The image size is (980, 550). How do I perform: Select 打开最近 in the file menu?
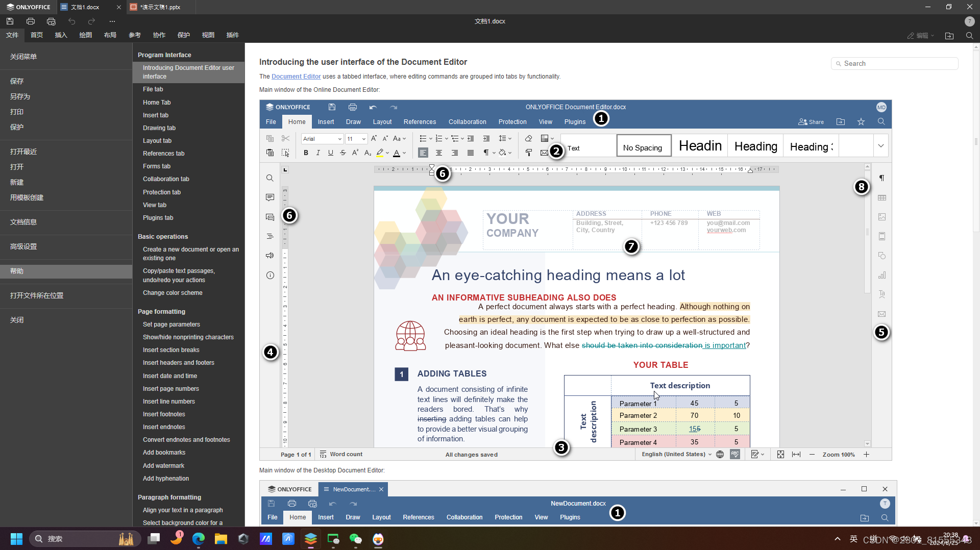point(66,152)
